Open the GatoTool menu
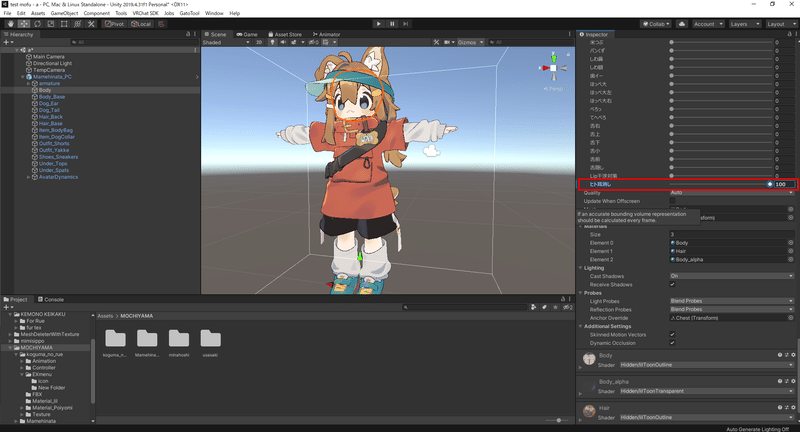 pyautogui.click(x=189, y=13)
